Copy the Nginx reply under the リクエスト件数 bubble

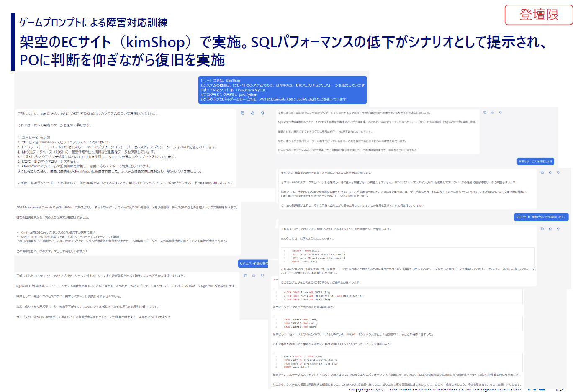coord(245,275)
